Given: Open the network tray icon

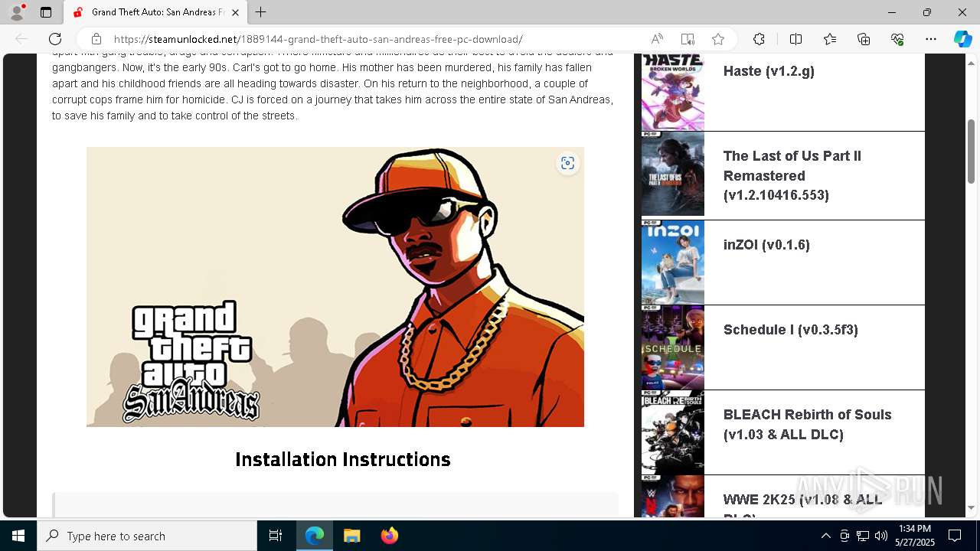Looking at the screenshot, I should click(x=863, y=536).
